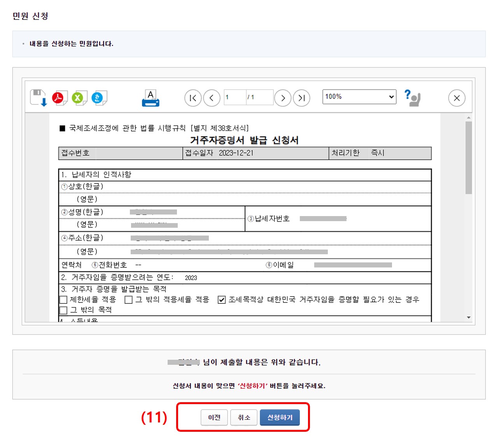Jump to the last page of the document
This screenshot has width=504, height=438.
click(301, 98)
